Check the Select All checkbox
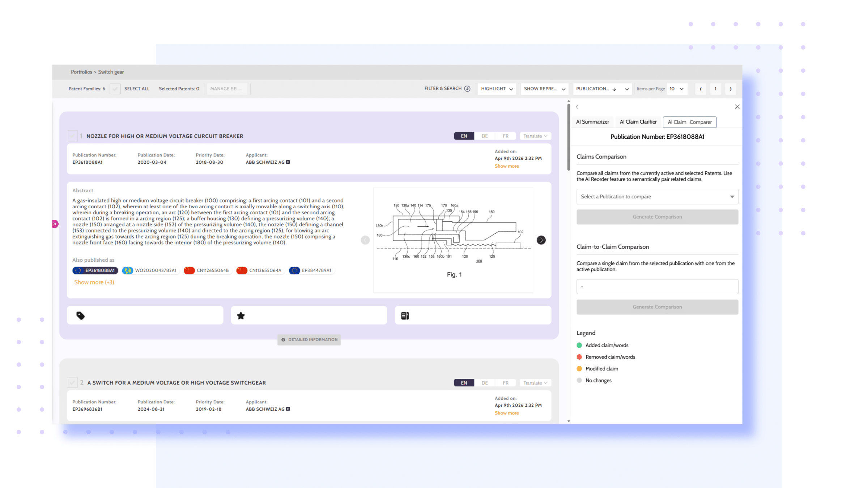 pyautogui.click(x=115, y=89)
